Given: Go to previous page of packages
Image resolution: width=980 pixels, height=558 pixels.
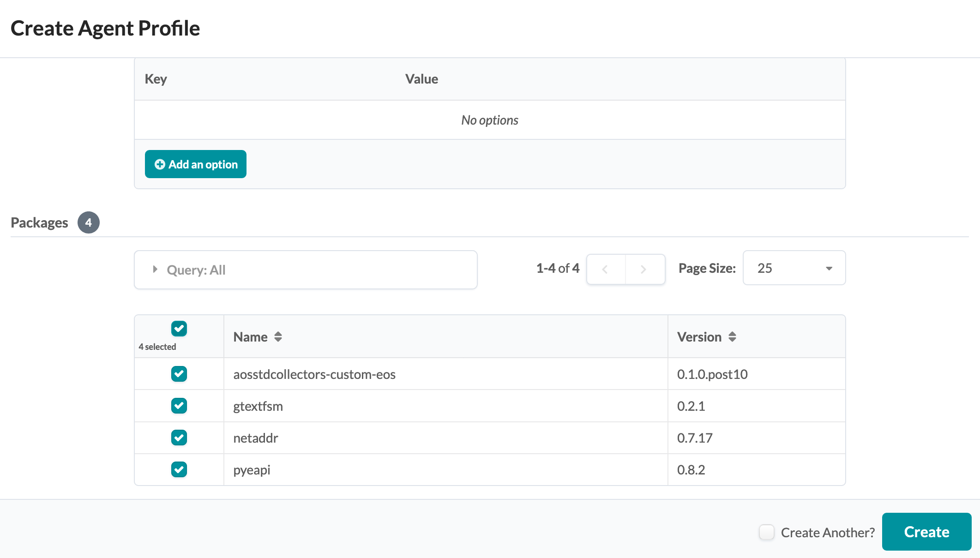Looking at the screenshot, I should 605,269.
